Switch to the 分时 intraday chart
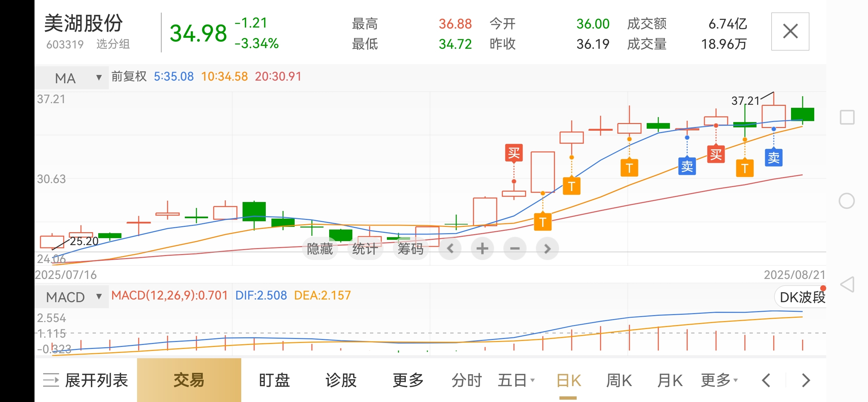Viewport: 868px width, 402px height. [467, 380]
